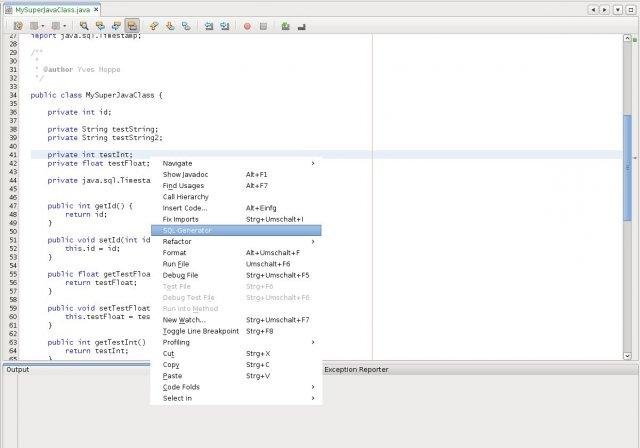Click Stop Macro Recording icon

tap(263, 27)
